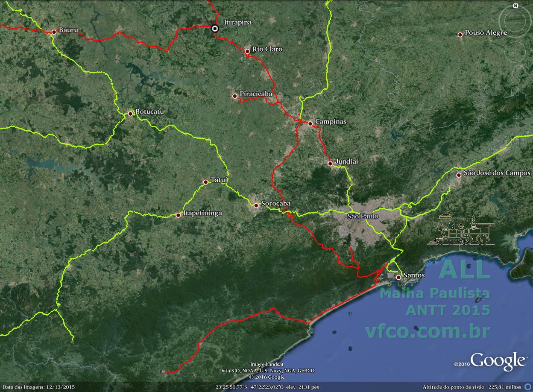Click the Pouso Alegre placemark

tap(460, 35)
